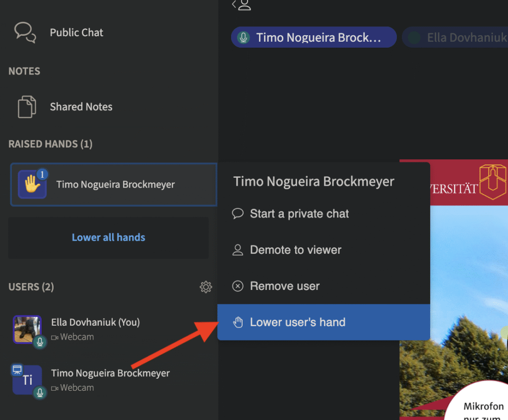Click Timo's "Ti" avatar in users list
The height and width of the screenshot is (420, 508).
click(x=27, y=380)
